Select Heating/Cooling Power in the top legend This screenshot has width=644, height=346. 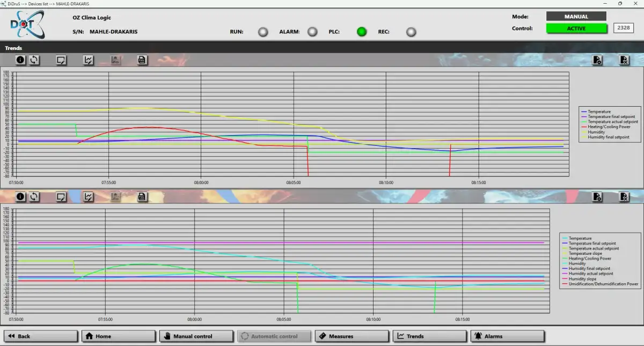tap(609, 127)
